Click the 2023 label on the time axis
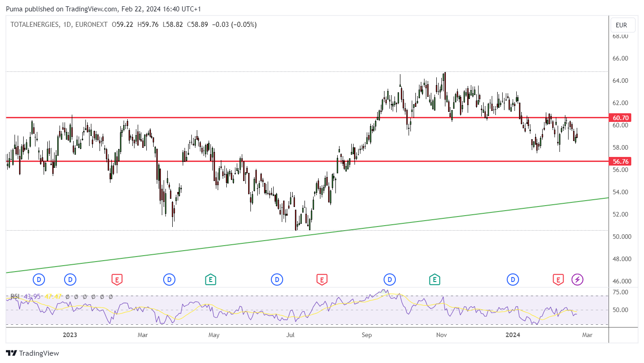 click(70, 335)
